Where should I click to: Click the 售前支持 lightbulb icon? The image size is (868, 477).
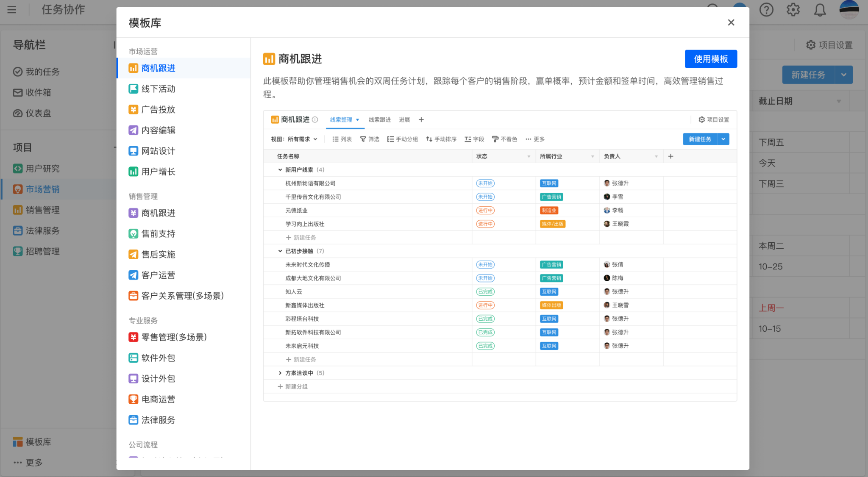[x=133, y=234]
